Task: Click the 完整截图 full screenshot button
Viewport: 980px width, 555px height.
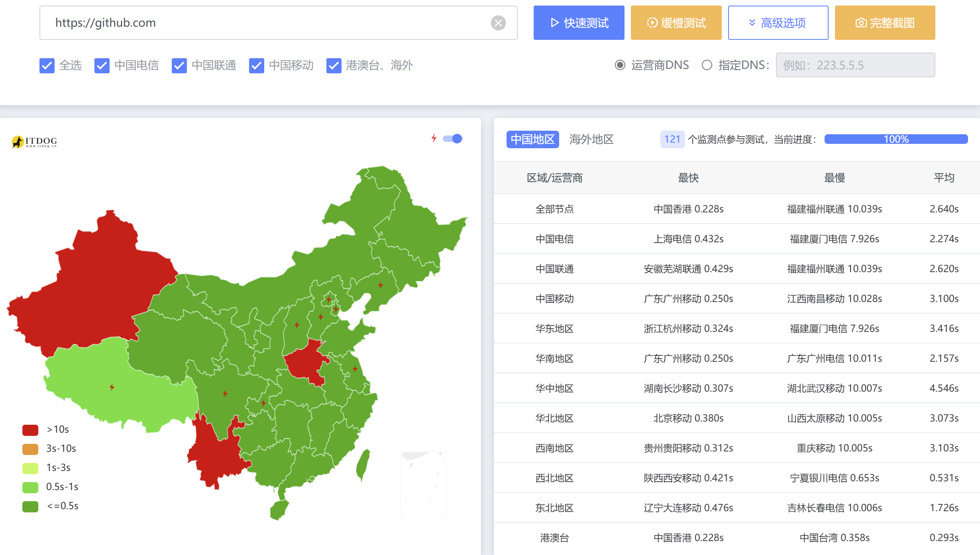Action: pos(885,23)
